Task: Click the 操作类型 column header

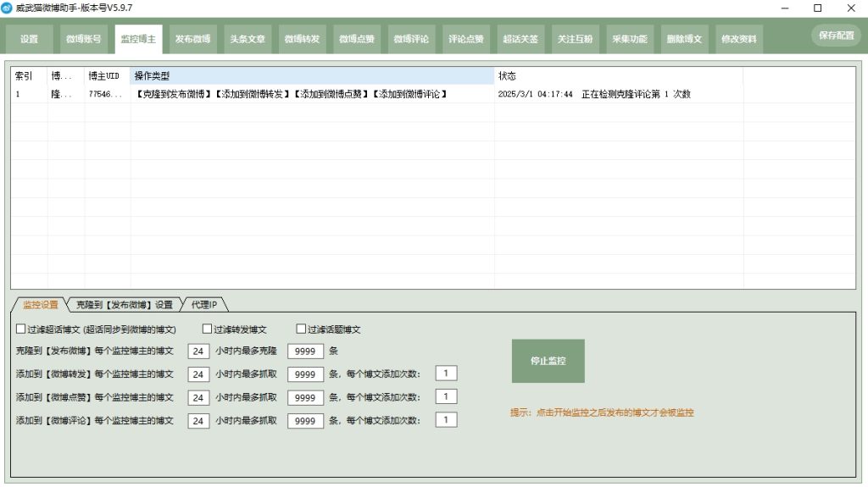Action: point(312,76)
